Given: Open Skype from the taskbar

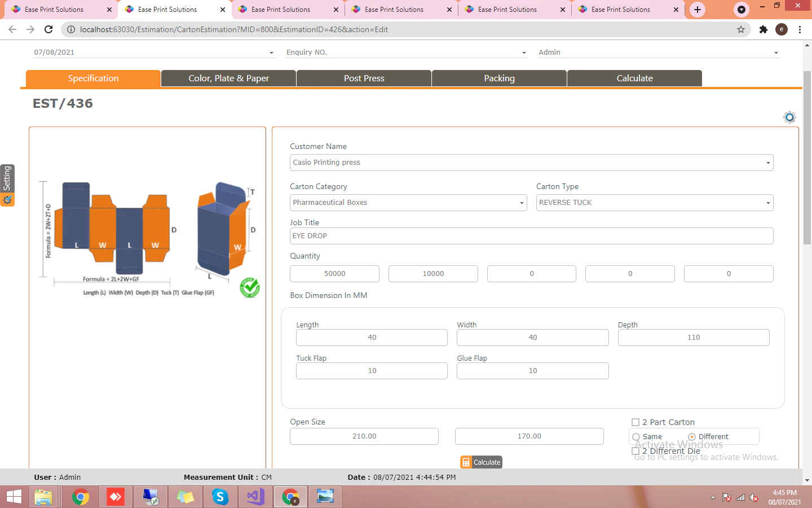Looking at the screenshot, I should point(220,497).
